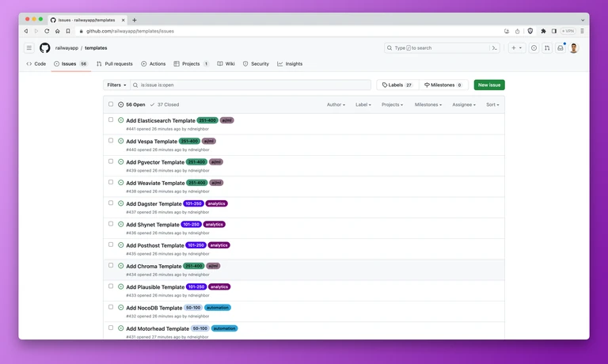Image resolution: width=608 pixels, height=364 pixels.
Task: Open the Labels 27 button
Action: coord(397,85)
